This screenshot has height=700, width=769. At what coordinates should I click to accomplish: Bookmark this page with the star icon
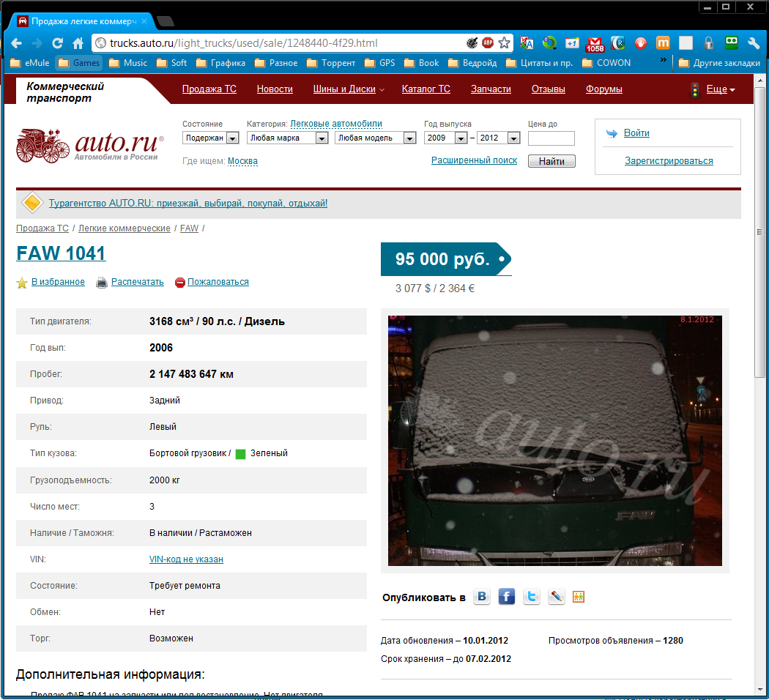(x=505, y=42)
